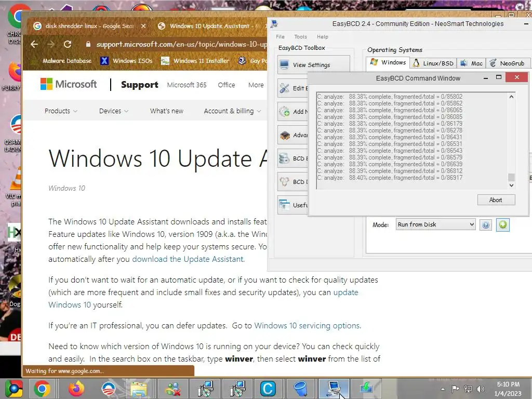Open the download the Update Assistant link

pos(188,259)
